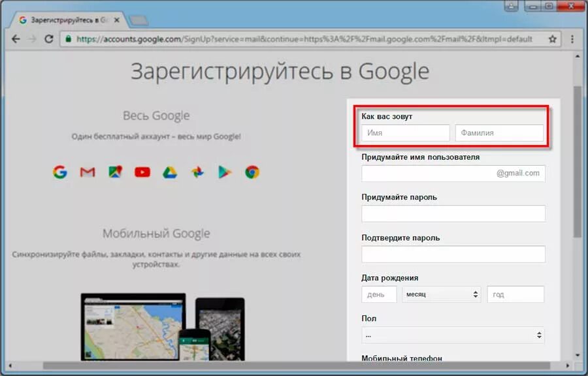Click the user profile button in title bar
This screenshot has width=588, height=376.
click(511, 6)
